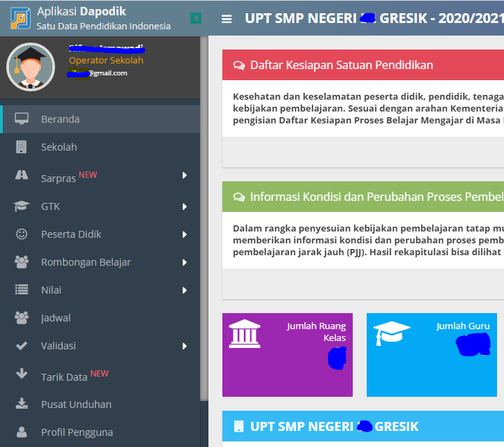Open the hamburger menu icon
Image resolution: width=504 pixels, height=447 pixels.
pyautogui.click(x=227, y=19)
